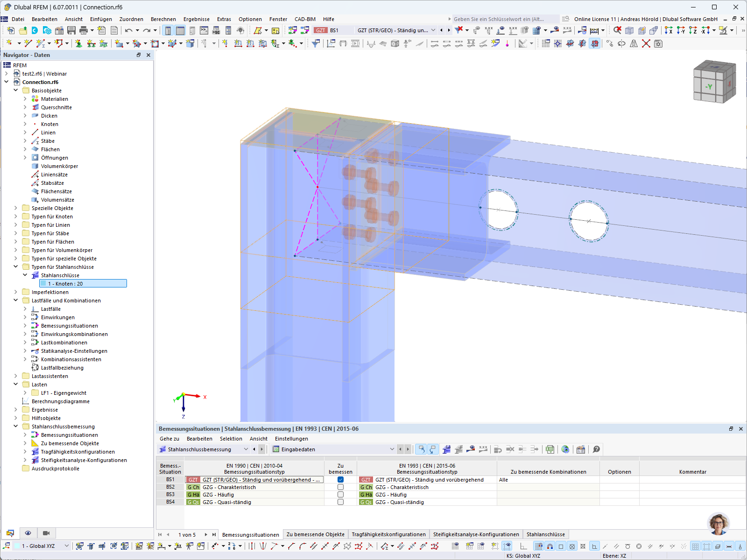The height and width of the screenshot is (560, 747).
Task: Set view in X direction icon
Action: click(x=669, y=30)
